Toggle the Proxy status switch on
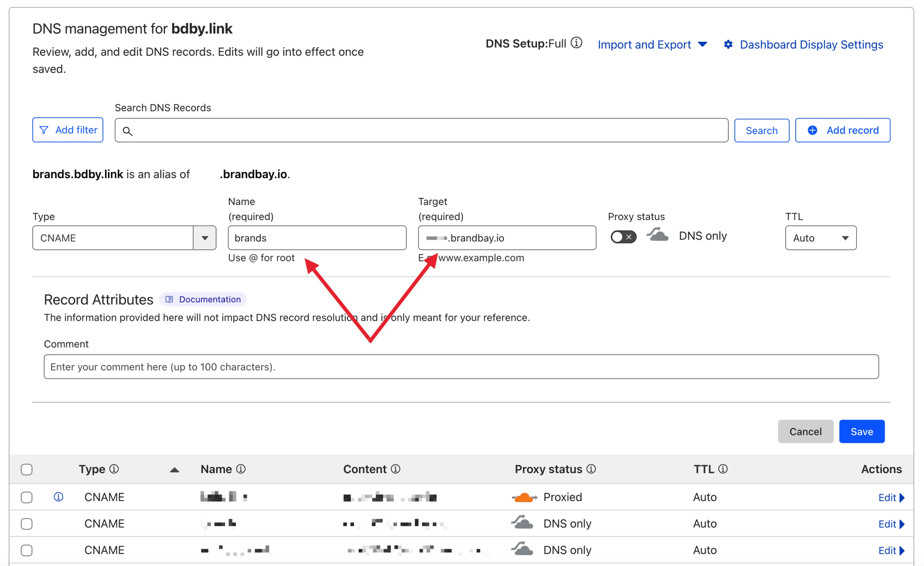924x566 pixels. [x=623, y=237]
